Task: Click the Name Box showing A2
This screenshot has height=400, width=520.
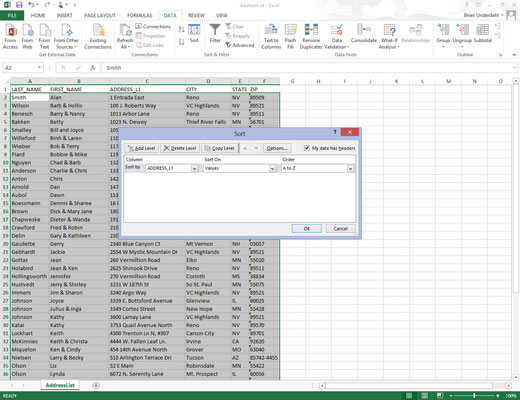Action: (23, 68)
